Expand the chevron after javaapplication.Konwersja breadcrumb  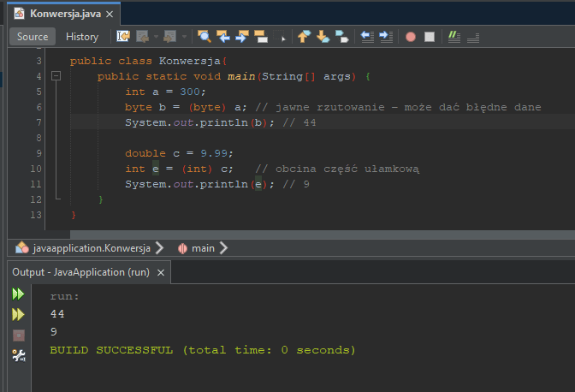point(158,248)
